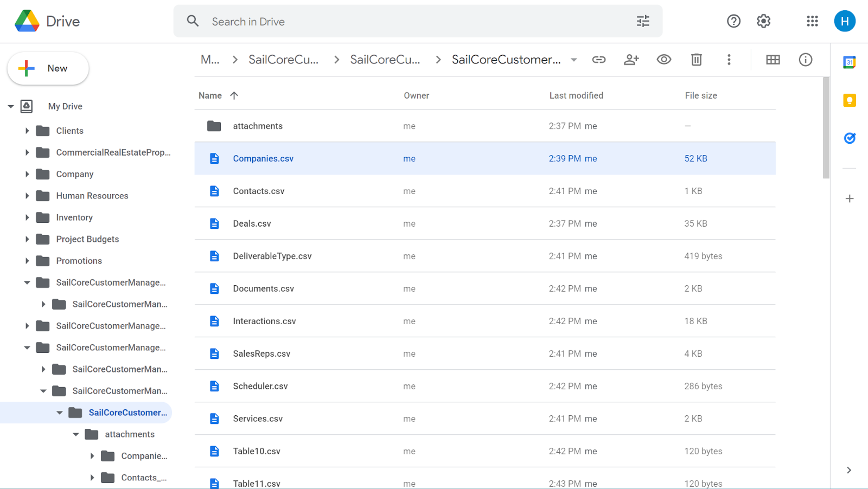Click the Share folder person icon
This screenshot has height=489, width=868.
coord(631,60)
